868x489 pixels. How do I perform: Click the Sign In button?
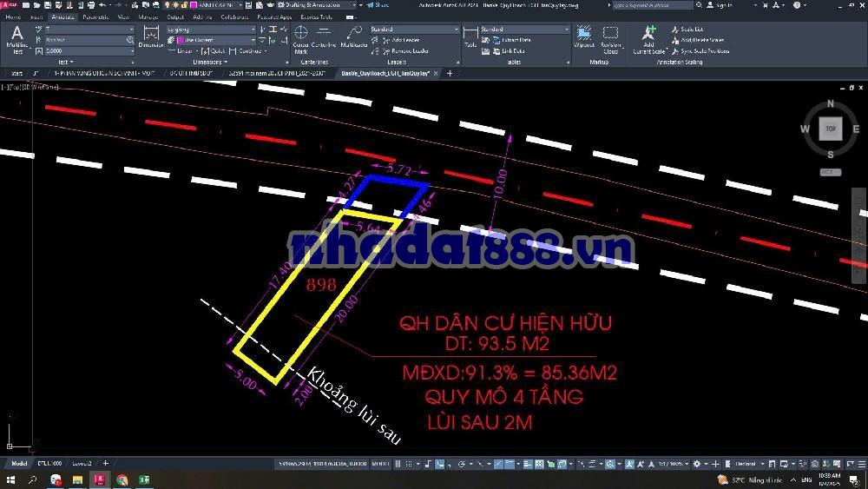click(722, 5)
